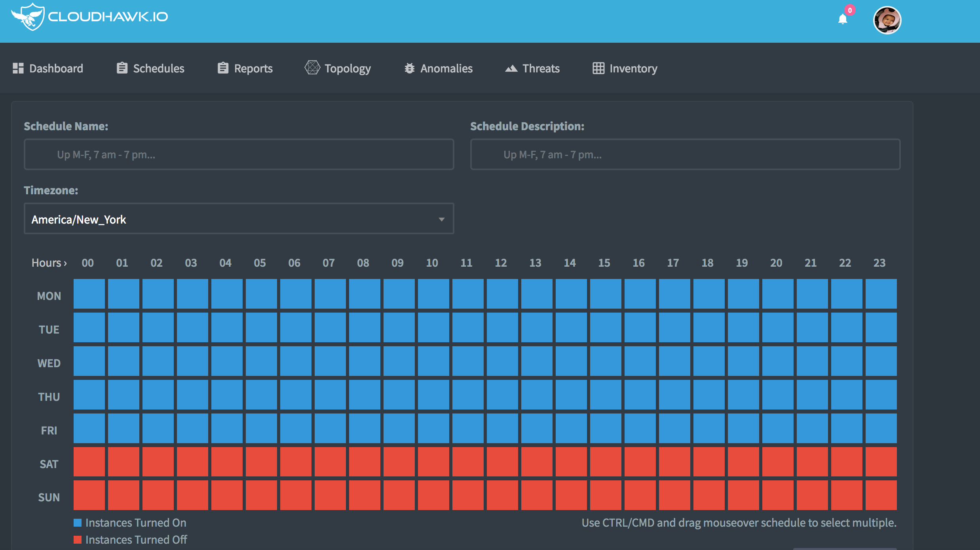Click the Instances Turned Off red legend swatch
Viewport: 980px width, 550px height.
point(78,539)
